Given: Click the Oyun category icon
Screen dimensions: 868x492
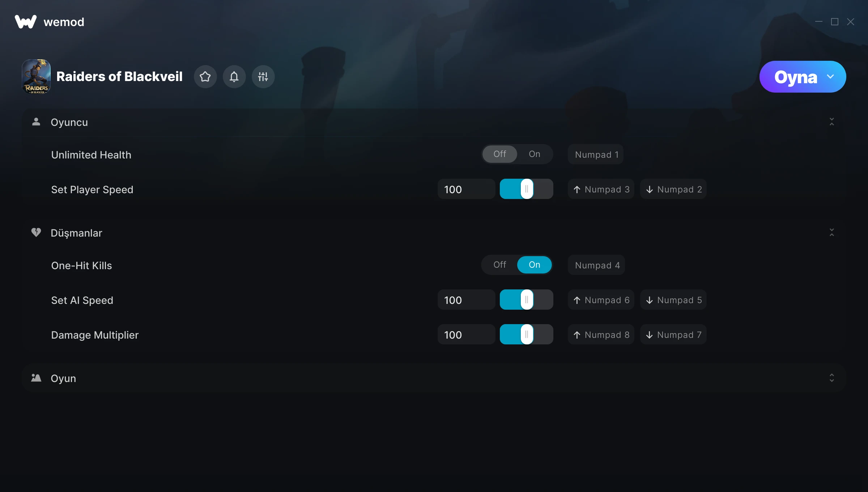Looking at the screenshot, I should [x=36, y=378].
